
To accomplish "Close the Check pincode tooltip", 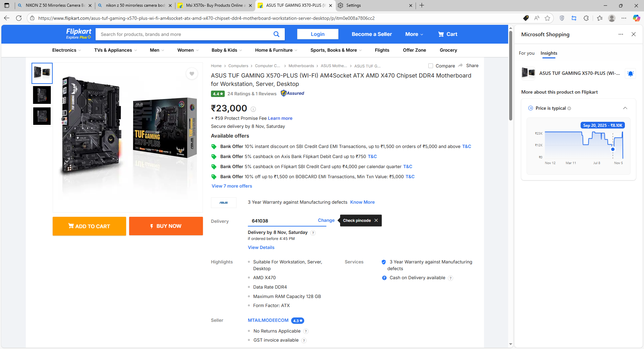I will click(376, 220).
